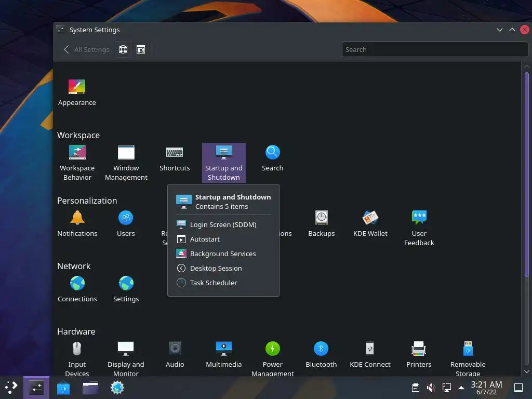
Task: Open the Search settings in Workspace
Action: 272,158
